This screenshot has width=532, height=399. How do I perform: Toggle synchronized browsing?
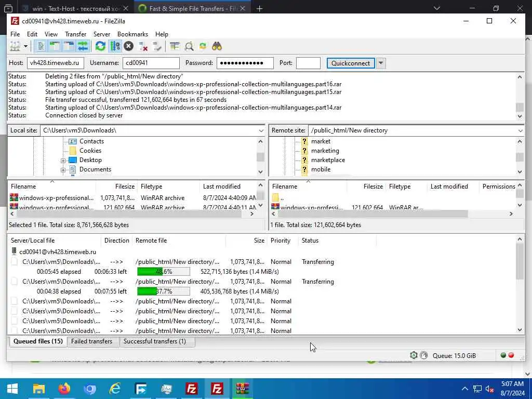pyautogui.click(x=203, y=46)
